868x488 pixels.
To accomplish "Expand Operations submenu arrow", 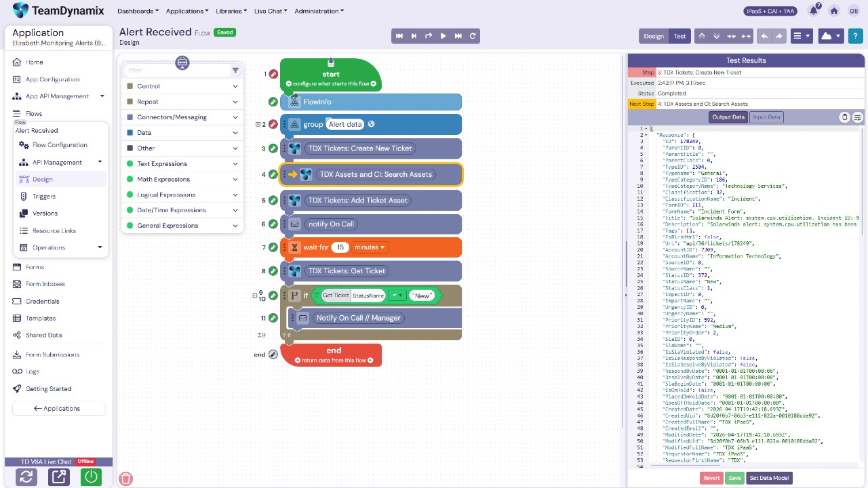I will tap(100, 247).
